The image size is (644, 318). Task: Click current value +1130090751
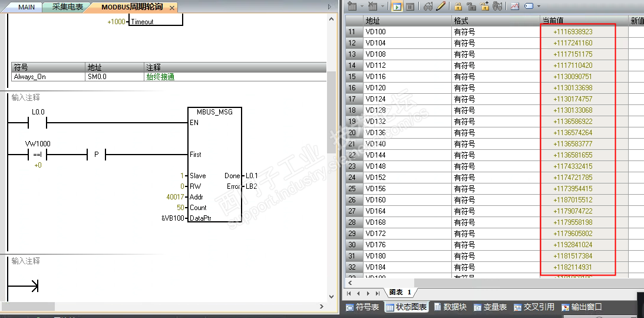[573, 77]
